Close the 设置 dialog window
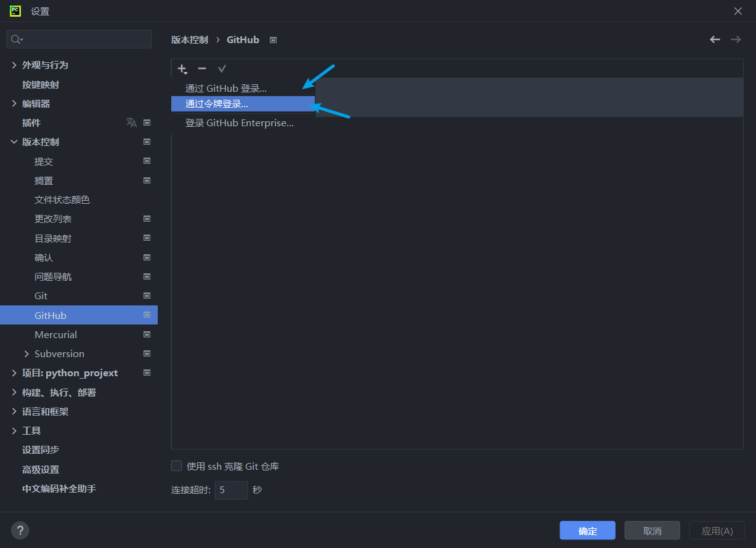The width and height of the screenshot is (756, 548). (738, 11)
